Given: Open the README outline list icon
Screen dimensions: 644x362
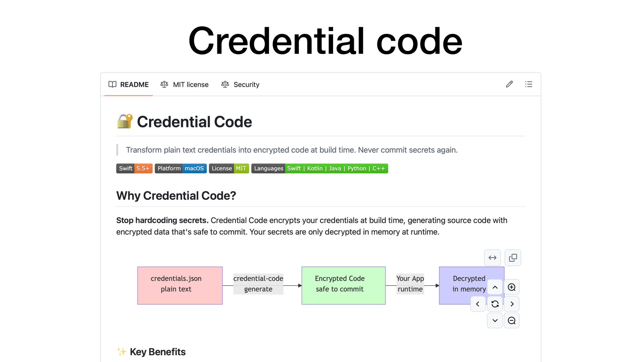Looking at the screenshot, I should point(529,84).
